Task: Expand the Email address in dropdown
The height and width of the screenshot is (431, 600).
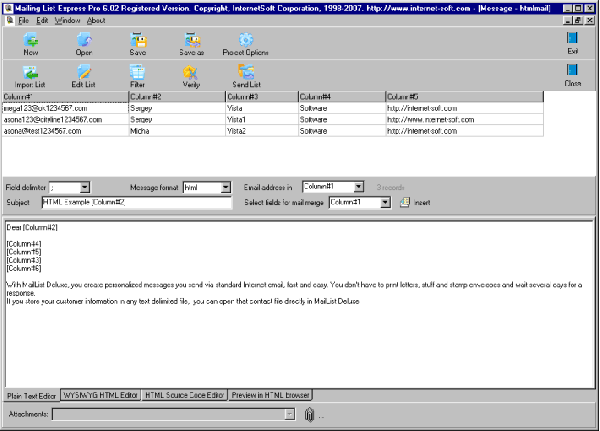Action: 357,187
